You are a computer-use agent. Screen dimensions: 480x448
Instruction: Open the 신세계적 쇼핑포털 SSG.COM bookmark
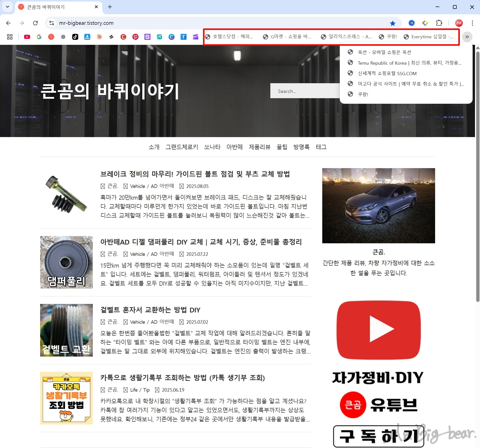pyautogui.click(x=387, y=73)
